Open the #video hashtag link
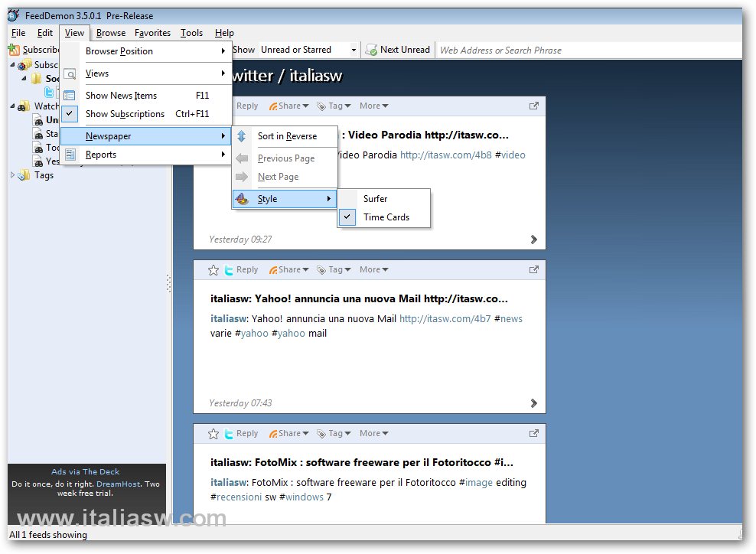The width and height of the screenshot is (756, 554). pos(513,155)
